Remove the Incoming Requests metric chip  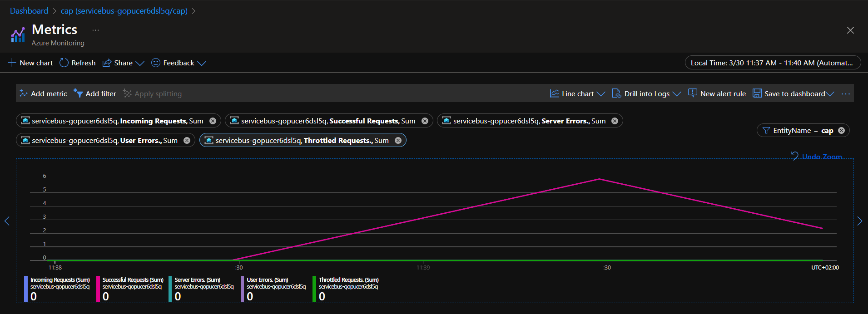coord(213,121)
